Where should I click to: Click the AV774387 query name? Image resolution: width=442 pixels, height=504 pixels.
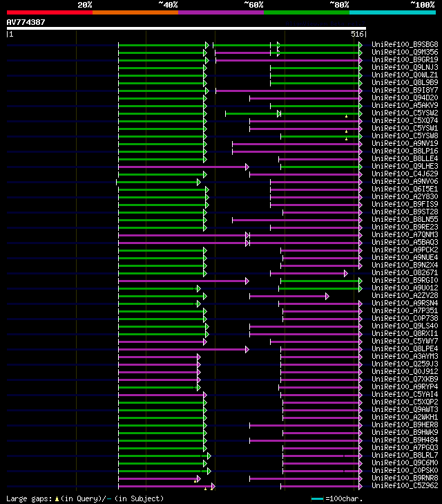[26, 22]
